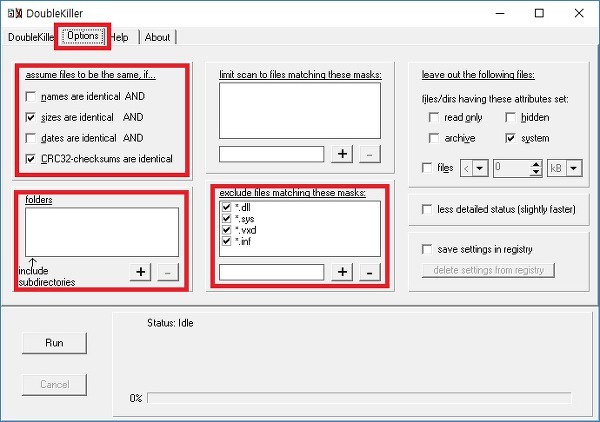Click the DoubleKiller app icon in title bar
600x422 pixels.
(x=15, y=13)
